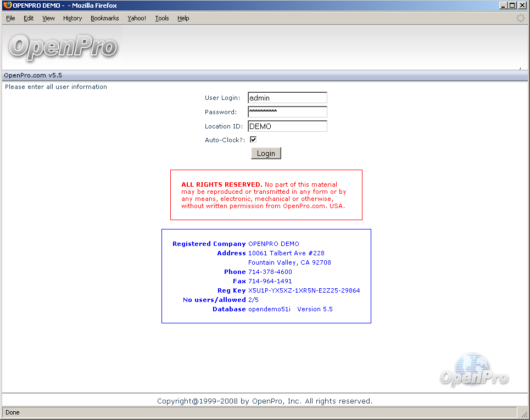The width and height of the screenshot is (530, 420).
Task: Open the Help menu
Action: [183, 18]
